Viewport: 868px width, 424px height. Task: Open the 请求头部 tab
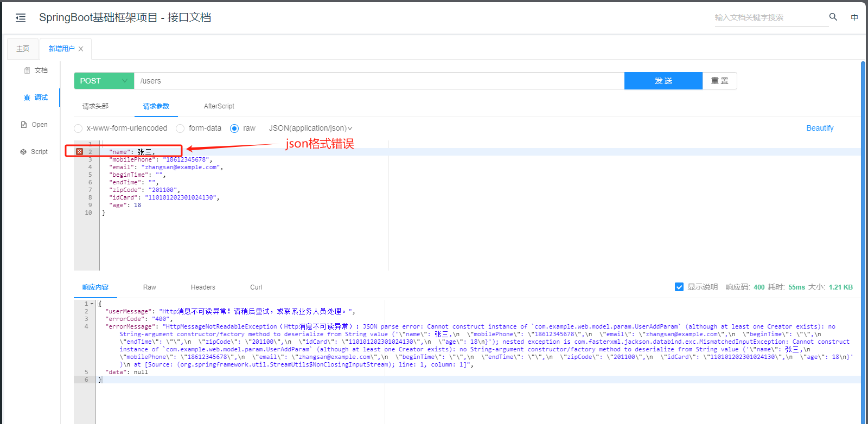(x=95, y=106)
